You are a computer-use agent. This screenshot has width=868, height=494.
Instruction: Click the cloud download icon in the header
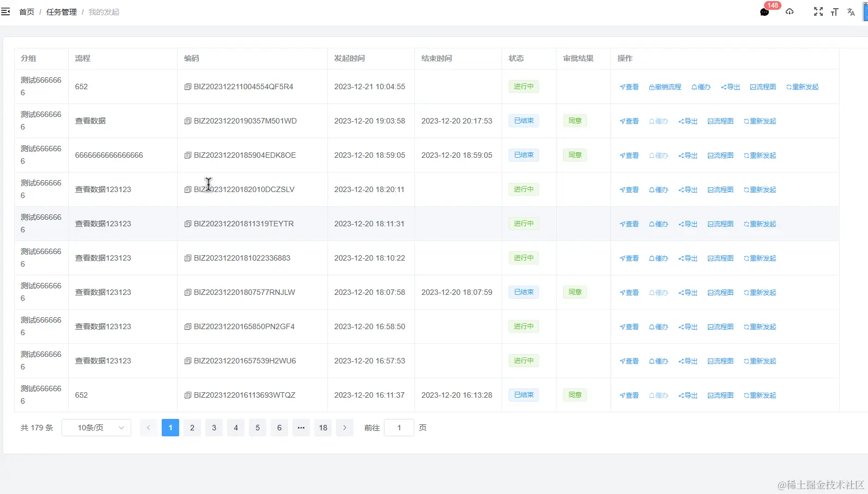pos(790,11)
